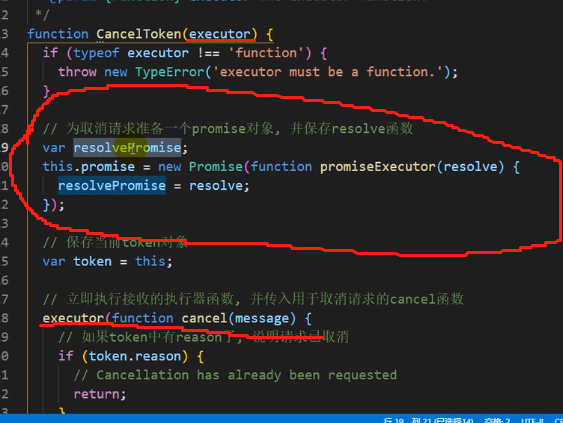Click the this.promise assignment target
The height and width of the screenshot is (423, 563).
[x=89, y=167]
